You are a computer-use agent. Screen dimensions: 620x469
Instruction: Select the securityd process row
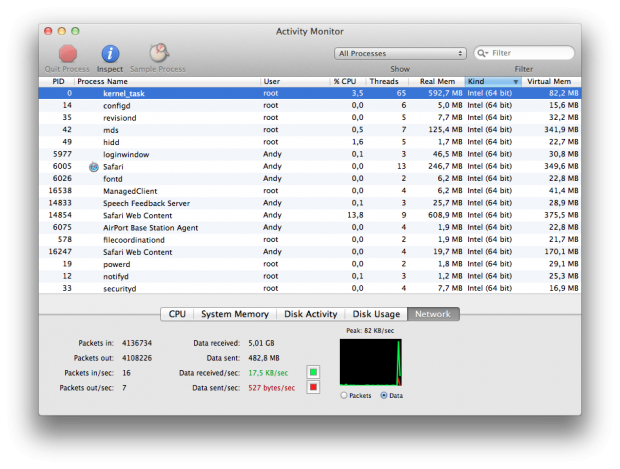coord(310,288)
